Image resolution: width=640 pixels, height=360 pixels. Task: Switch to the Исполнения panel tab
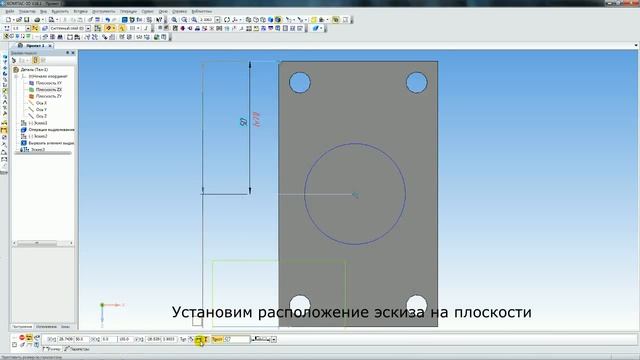[x=46, y=327]
